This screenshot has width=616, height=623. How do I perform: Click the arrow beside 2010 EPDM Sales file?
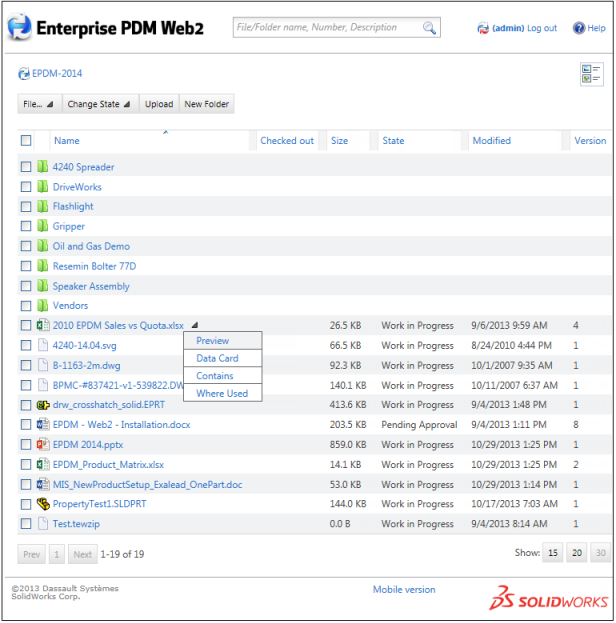click(x=195, y=325)
